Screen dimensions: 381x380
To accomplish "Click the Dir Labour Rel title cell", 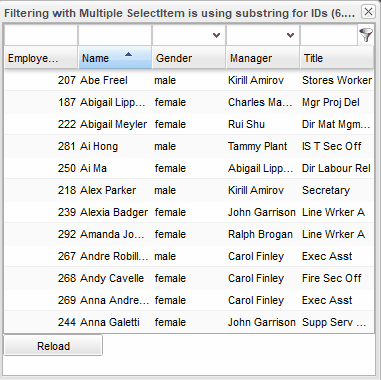I will pos(337,168).
